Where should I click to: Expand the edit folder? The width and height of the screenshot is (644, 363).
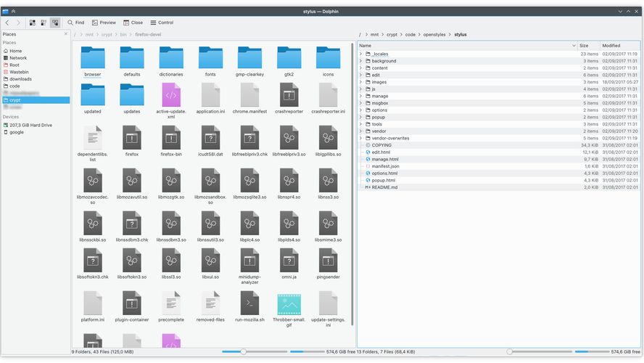point(361,75)
